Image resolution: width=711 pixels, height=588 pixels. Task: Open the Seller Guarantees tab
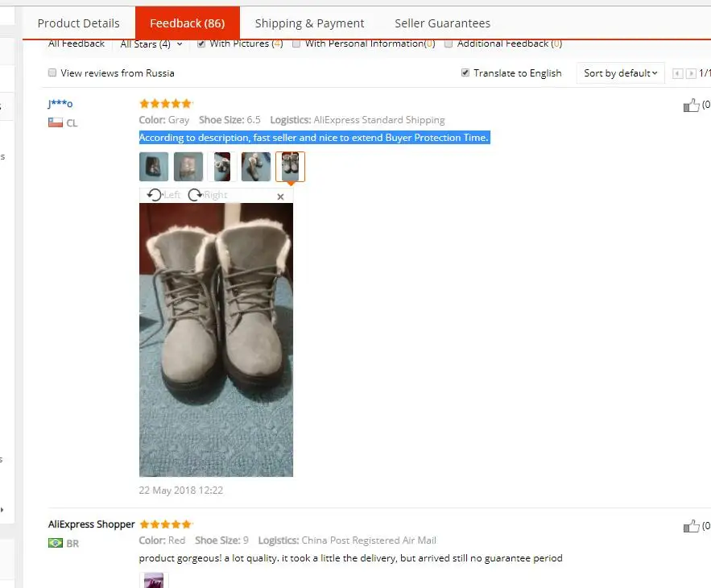click(442, 23)
